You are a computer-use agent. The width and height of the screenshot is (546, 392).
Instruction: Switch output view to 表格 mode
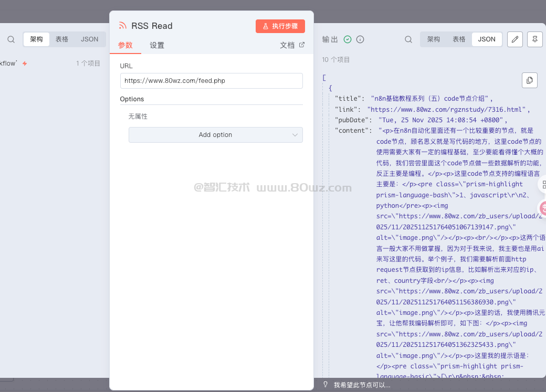459,39
